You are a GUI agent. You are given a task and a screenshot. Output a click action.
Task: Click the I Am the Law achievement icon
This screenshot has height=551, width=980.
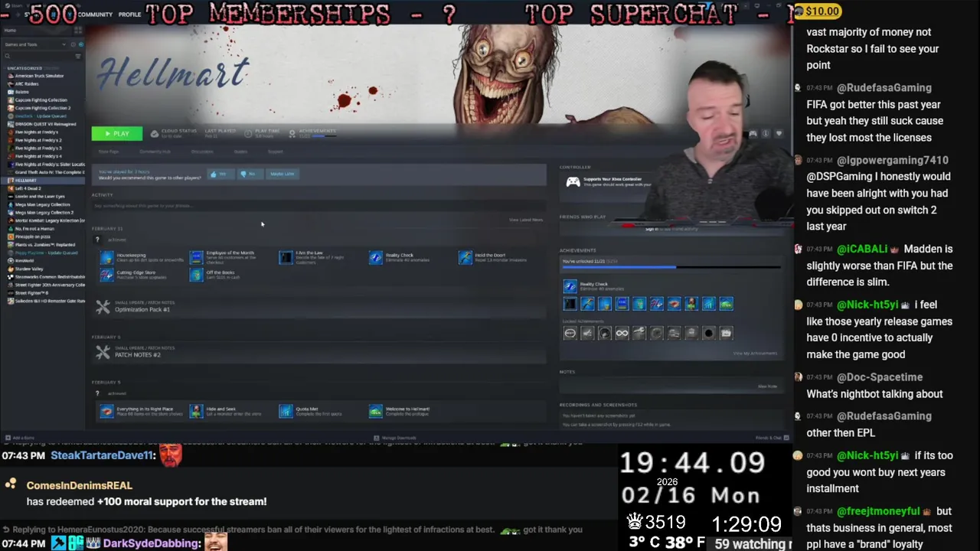coord(286,258)
